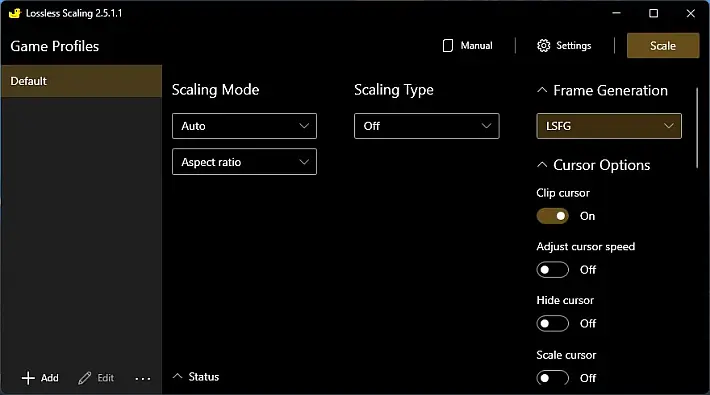Click the pencil Edit icon
This screenshot has height=395, width=710.
coord(84,378)
